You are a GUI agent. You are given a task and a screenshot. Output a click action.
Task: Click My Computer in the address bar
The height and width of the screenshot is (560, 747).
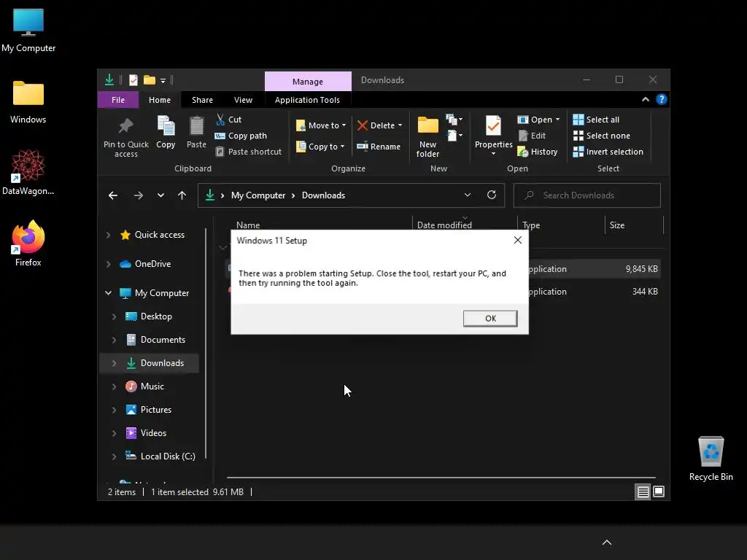tap(258, 195)
